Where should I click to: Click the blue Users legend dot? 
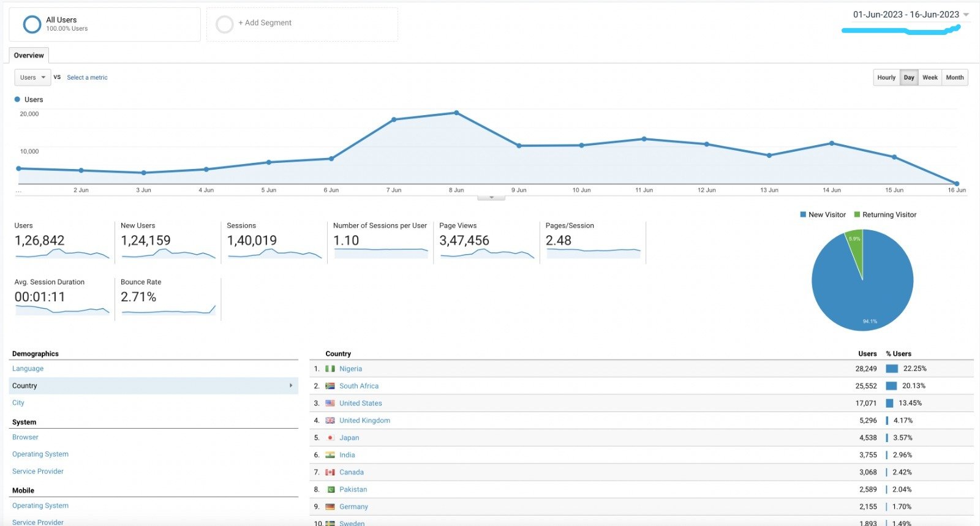[x=17, y=99]
